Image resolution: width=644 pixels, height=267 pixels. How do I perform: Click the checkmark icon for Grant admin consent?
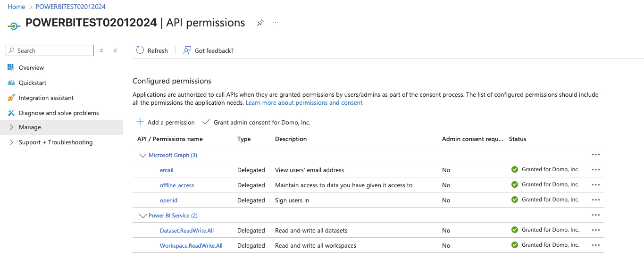coord(206,122)
